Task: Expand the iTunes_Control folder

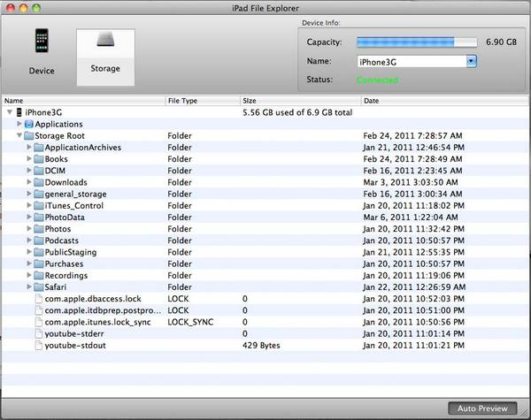Action: pyautogui.click(x=29, y=205)
